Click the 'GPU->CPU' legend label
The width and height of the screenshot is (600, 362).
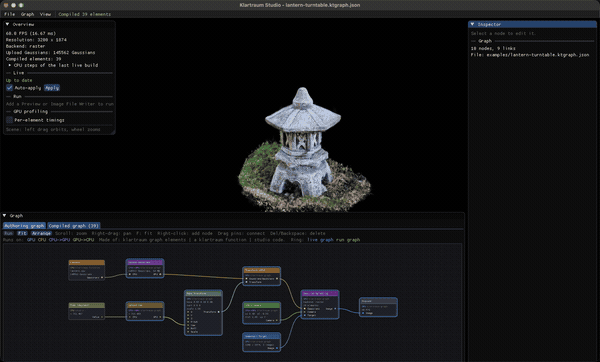[83, 240]
